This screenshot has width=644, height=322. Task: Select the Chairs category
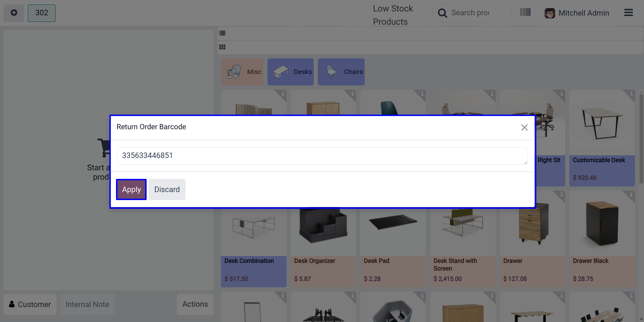341,72
